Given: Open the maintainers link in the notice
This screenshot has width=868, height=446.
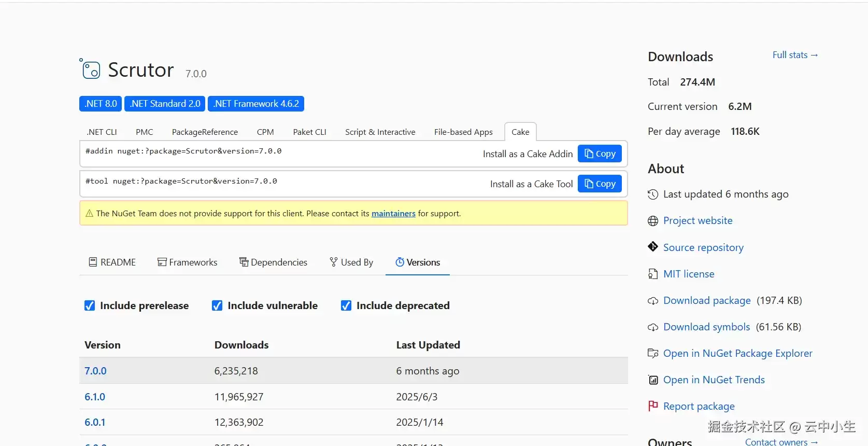Looking at the screenshot, I should (x=393, y=213).
